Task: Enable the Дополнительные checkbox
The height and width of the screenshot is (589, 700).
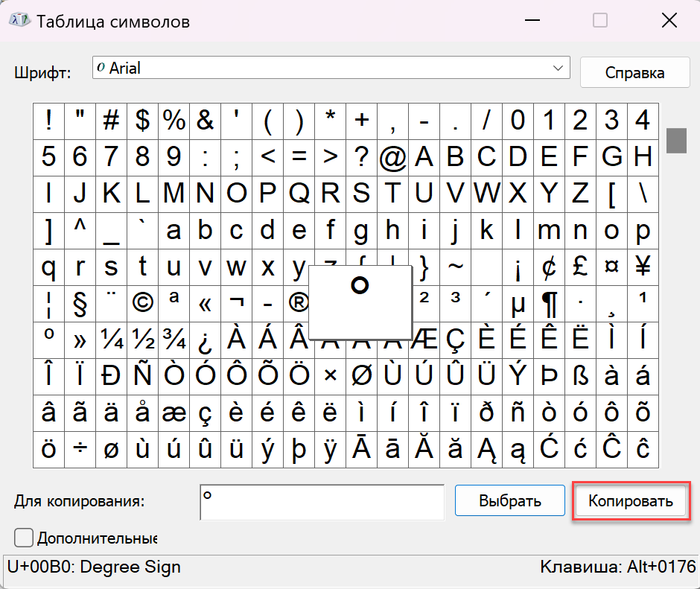Action: click(24, 537)
